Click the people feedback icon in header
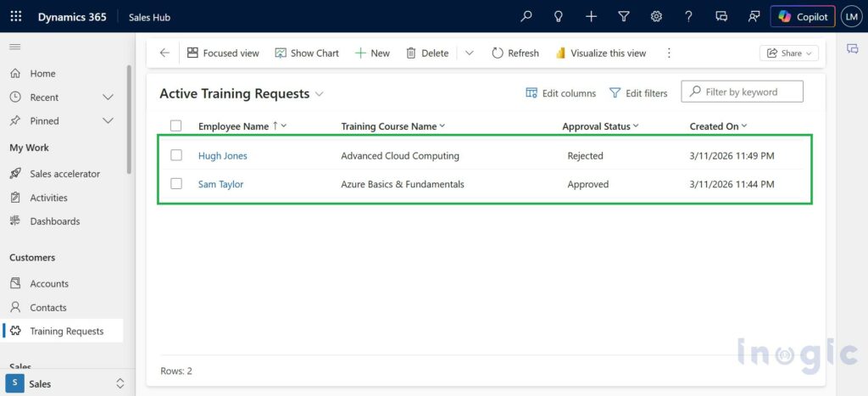 [754, 17]
